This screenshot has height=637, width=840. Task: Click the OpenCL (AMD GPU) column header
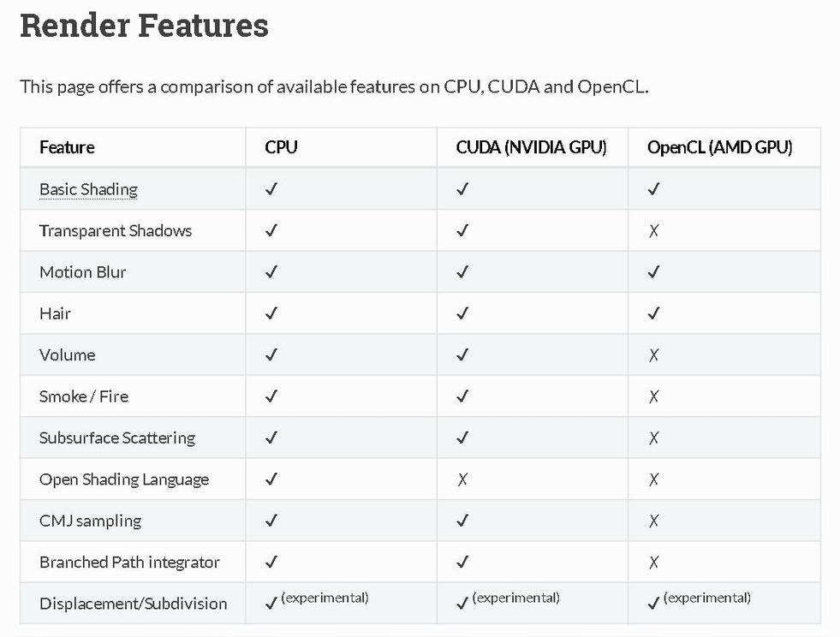coord(719,147)
